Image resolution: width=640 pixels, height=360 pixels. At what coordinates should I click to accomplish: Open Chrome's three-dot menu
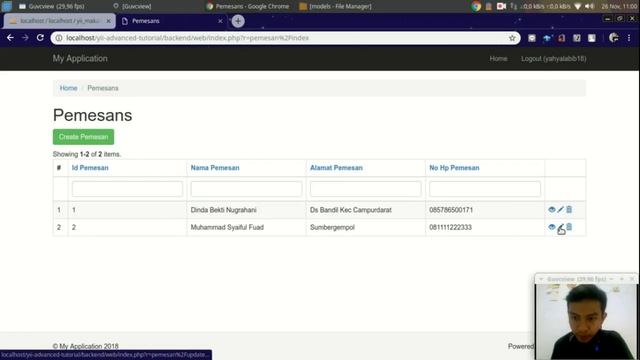click(x=629, y=38)
